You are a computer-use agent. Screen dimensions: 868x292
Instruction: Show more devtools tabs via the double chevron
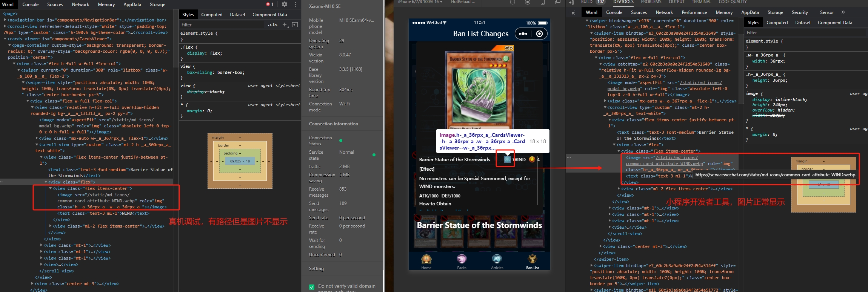(x=843, y=12)
